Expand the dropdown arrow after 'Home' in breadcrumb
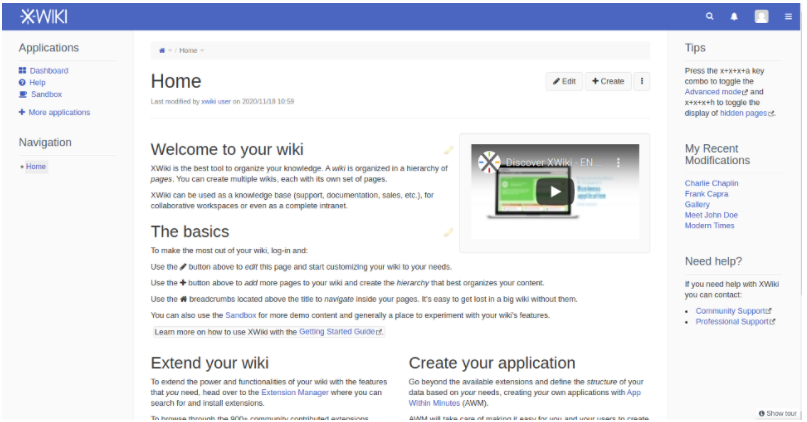807x422 pixels. pos(202,50)
